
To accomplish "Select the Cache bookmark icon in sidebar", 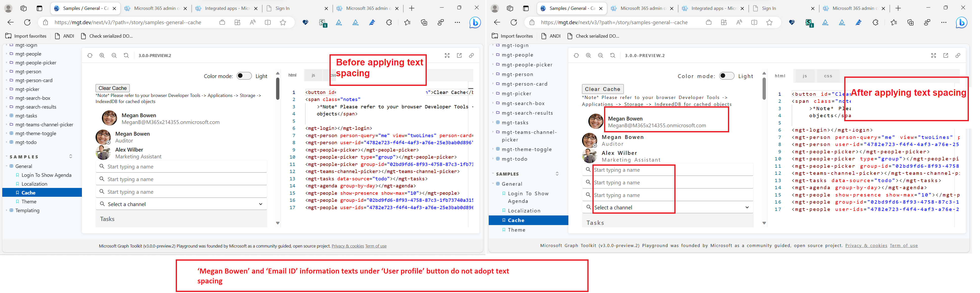I will [x=17, y=193].
